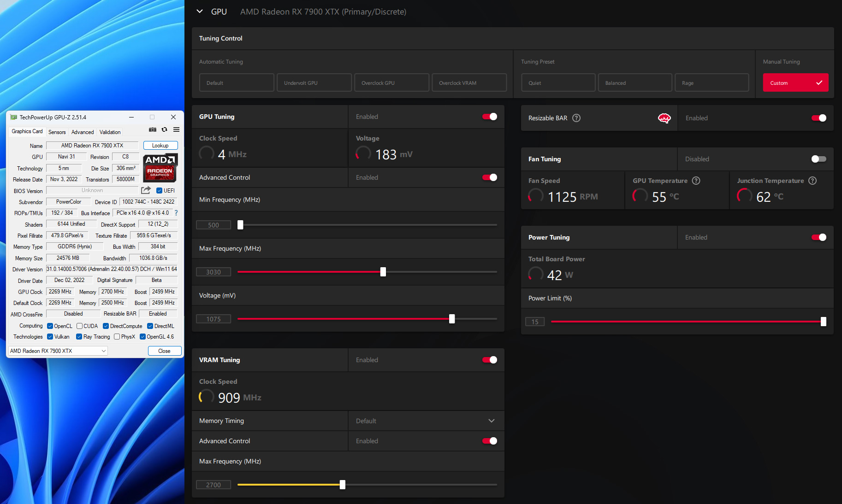Toggle the Ray Tracing checkbox
This screenshot has height=504, width=842.
point(79,337)
